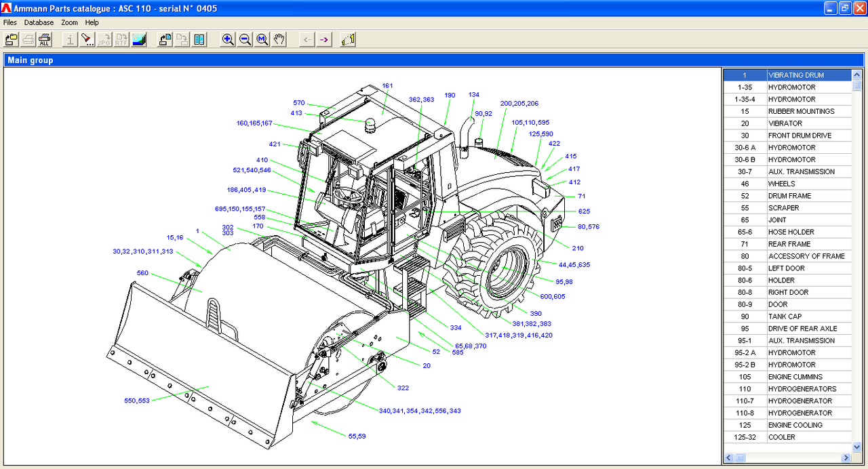Click the landscape picture icon
Image resolution: width=868 pixels, height=469 pixels.
click(139, 40)
